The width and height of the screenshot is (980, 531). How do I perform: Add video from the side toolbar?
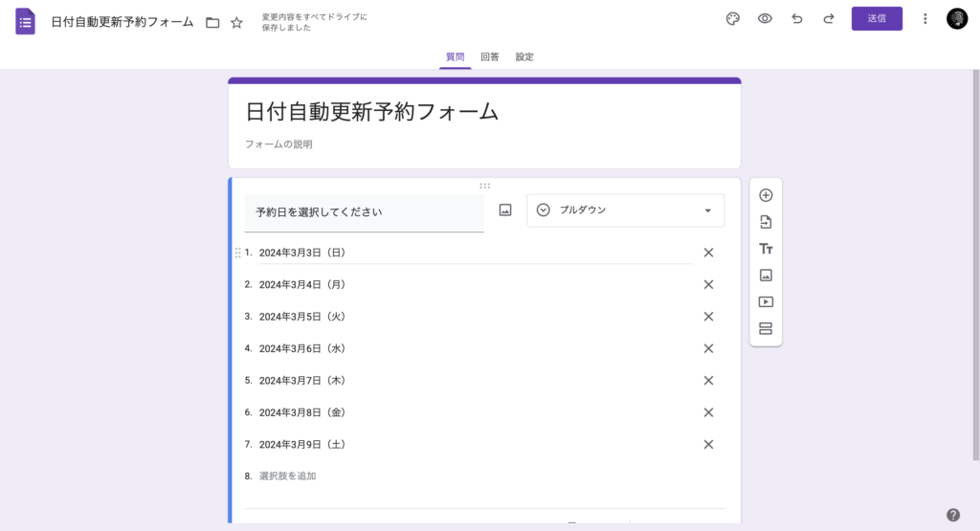tap(766, 301)
